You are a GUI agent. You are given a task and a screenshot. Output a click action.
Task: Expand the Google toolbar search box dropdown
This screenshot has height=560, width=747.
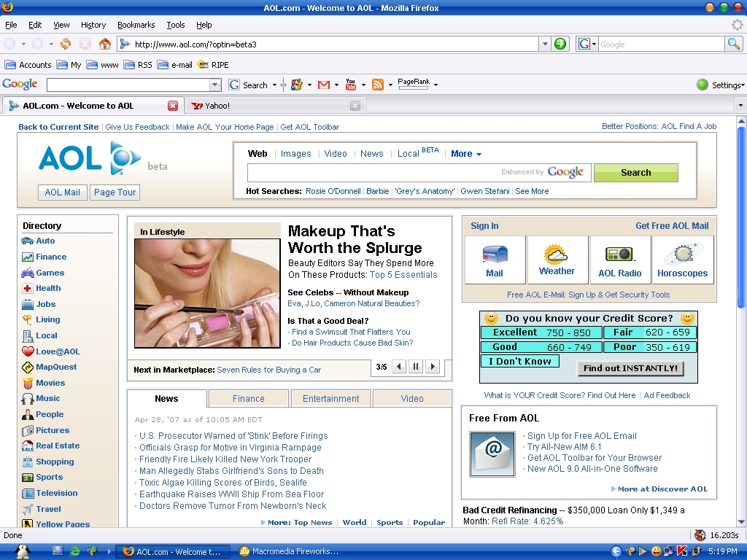[215, 85]
